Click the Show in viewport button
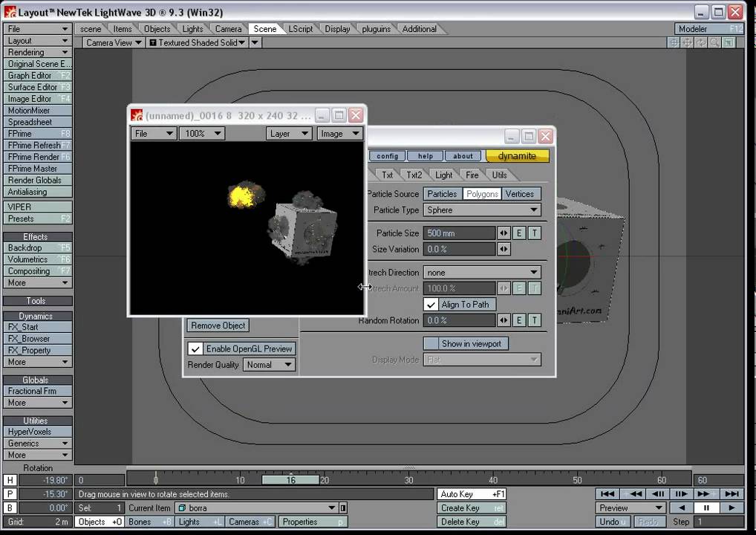The height and width of the screenshot is (535, 756). (x=466, y=343)
